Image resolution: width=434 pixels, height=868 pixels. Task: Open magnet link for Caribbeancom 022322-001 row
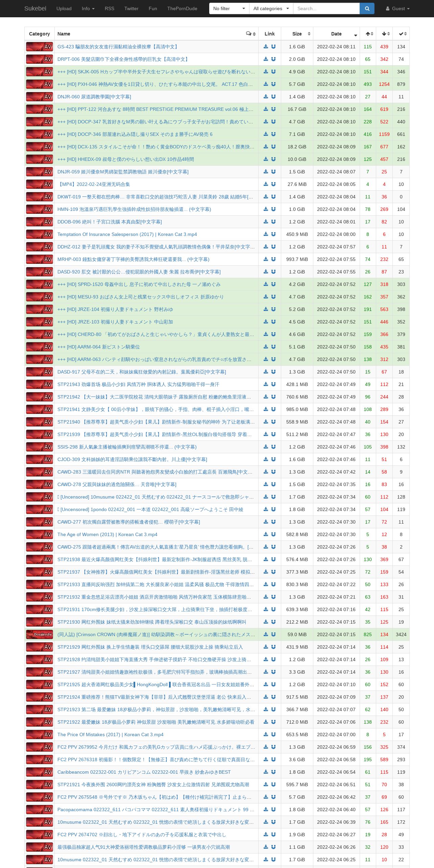(x=273, y=772)
